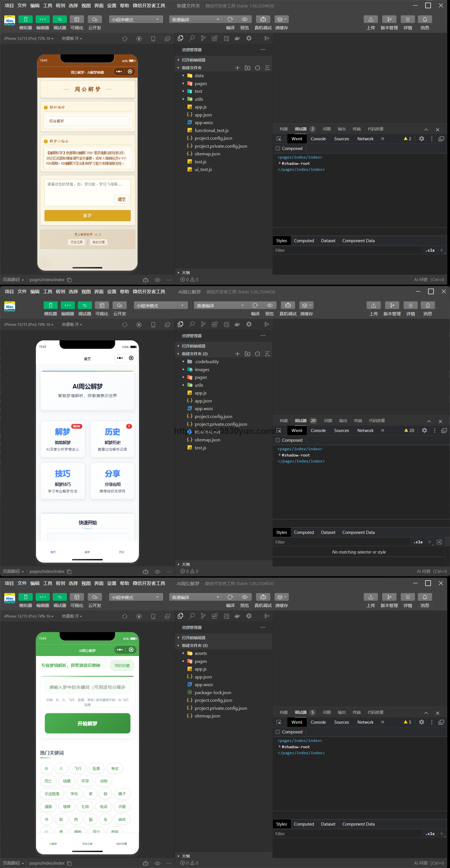Click the 请输入梦中的关键词 keyword input field
The image size is (450, 868).
coord(87,687)
